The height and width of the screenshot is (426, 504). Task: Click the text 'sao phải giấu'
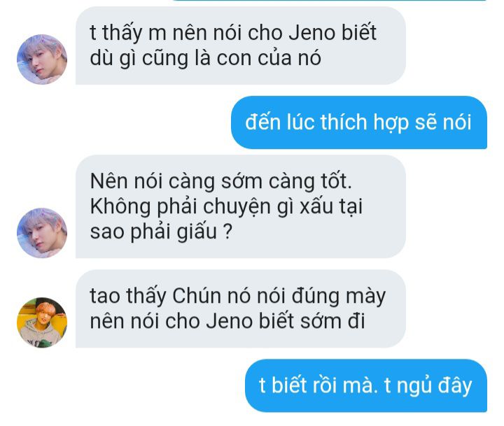(153, 232)
